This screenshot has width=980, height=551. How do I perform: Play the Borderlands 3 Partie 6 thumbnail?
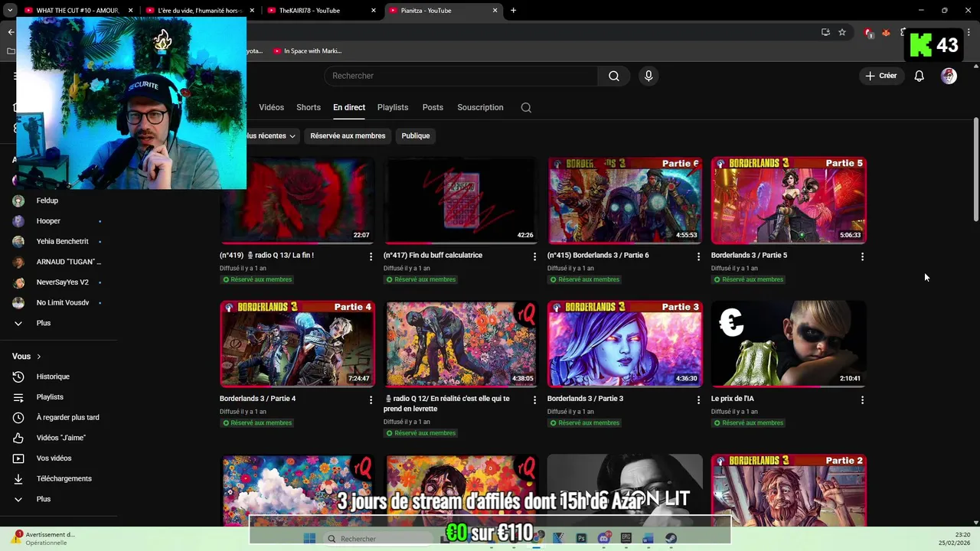[625, 201]
